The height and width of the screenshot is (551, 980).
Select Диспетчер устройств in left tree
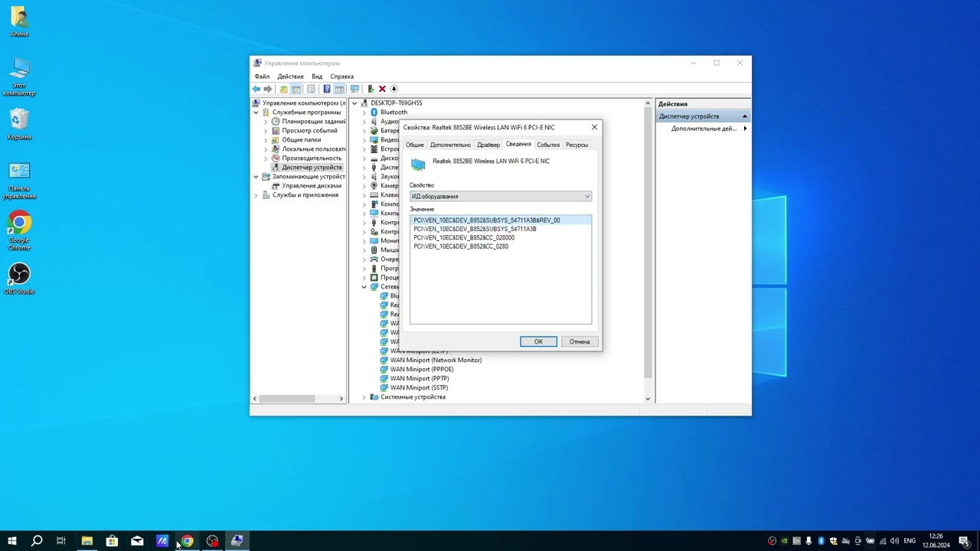312,167
